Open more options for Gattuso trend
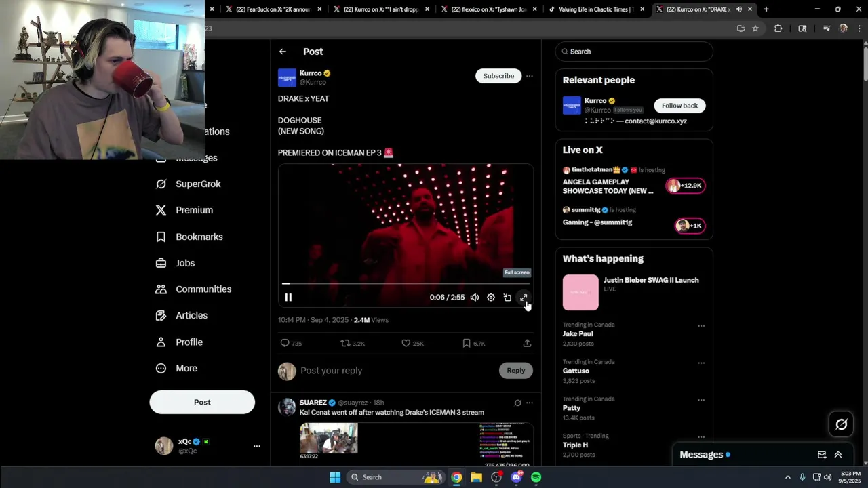 pos(701,363)
